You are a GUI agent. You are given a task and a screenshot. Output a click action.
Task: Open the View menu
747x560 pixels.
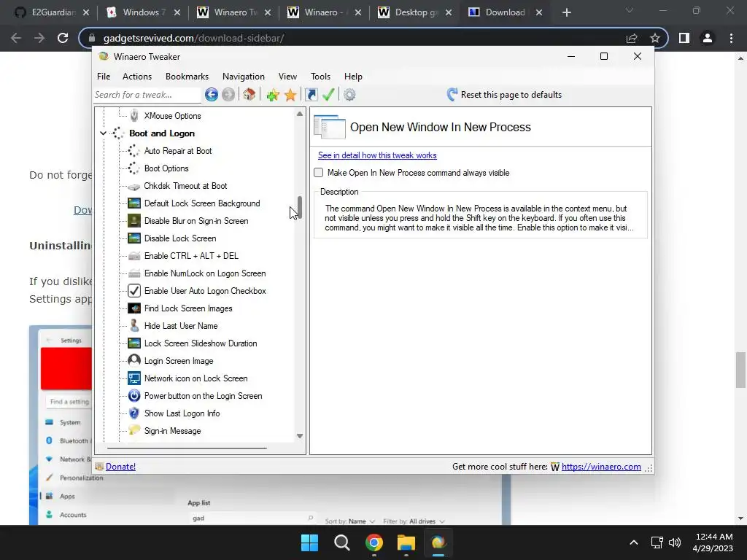(x=287, y=76)
